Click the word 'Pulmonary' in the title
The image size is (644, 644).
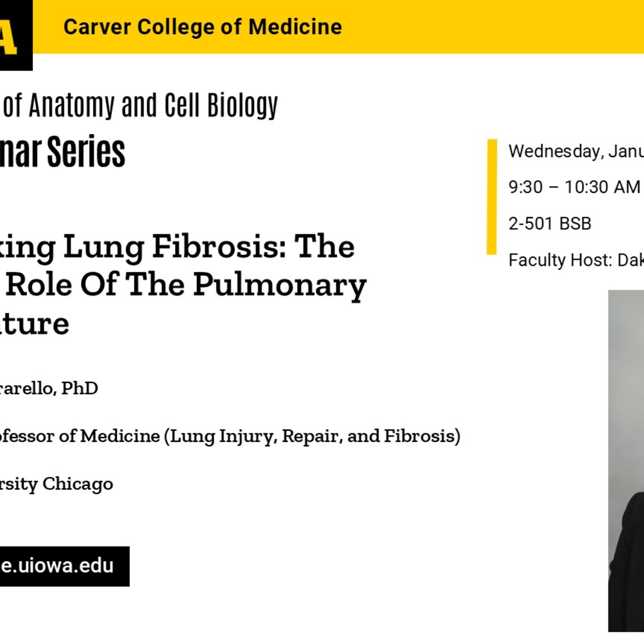280,285
